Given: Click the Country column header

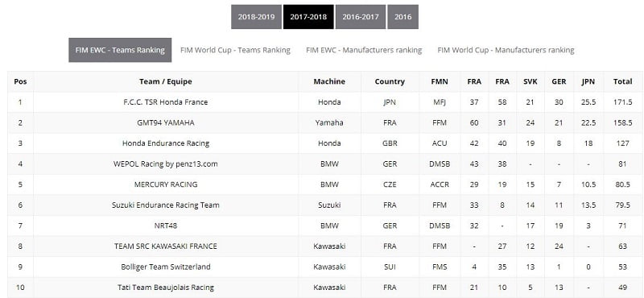Looking at the screenshot, I should (390, 81).
